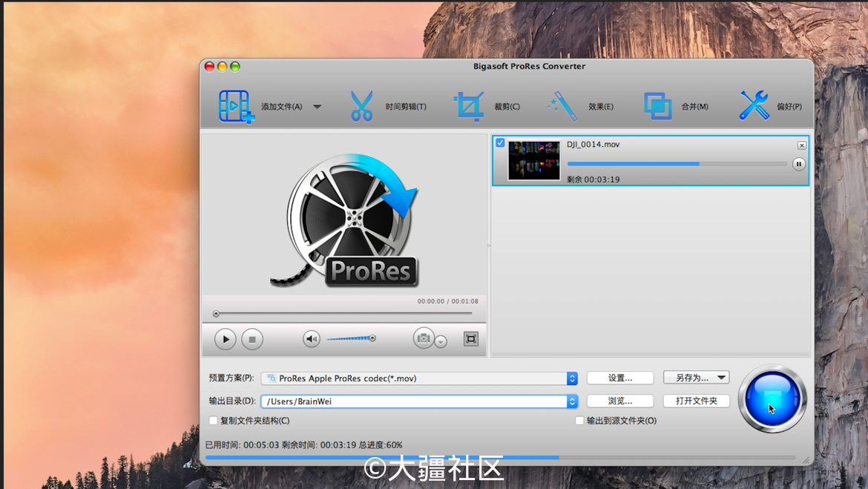Click the DJI_0014.mov conversion progress bar
Viewport: 868px width, 489px height.
click(x=677, y=164)
